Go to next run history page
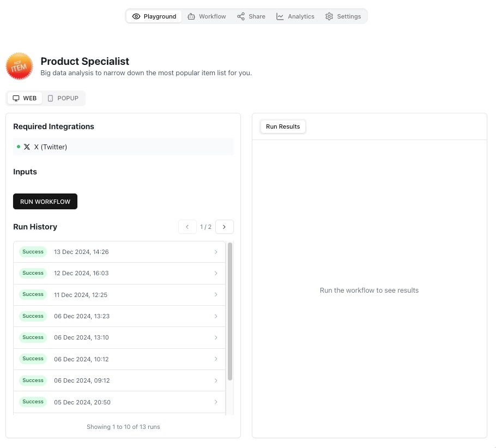496x448 pixels. click(x=224, y=227)
